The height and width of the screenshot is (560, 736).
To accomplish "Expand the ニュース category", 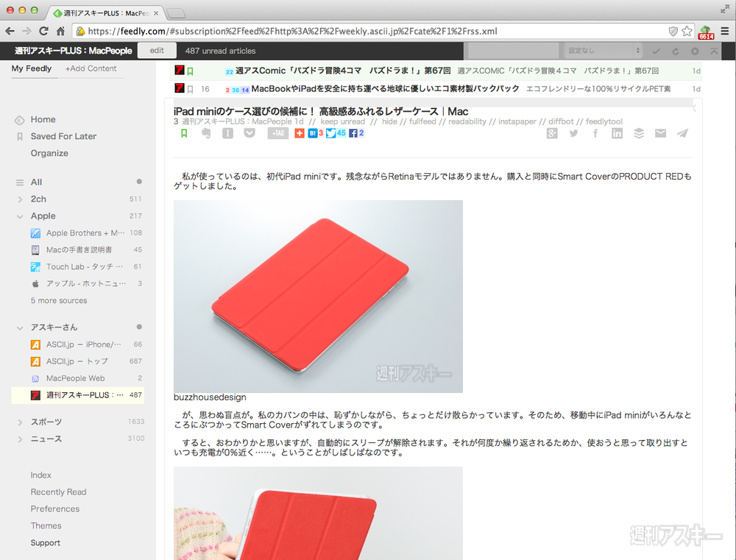I will point(20,439).
